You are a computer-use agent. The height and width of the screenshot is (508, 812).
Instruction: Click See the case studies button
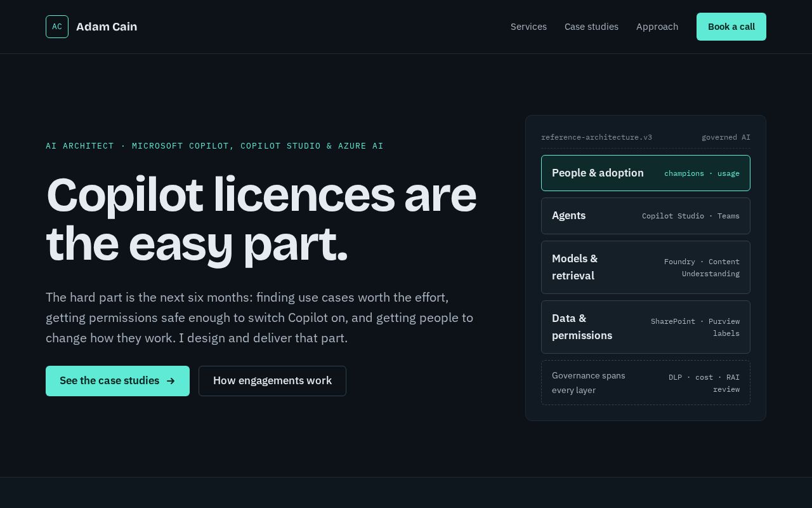117,381
